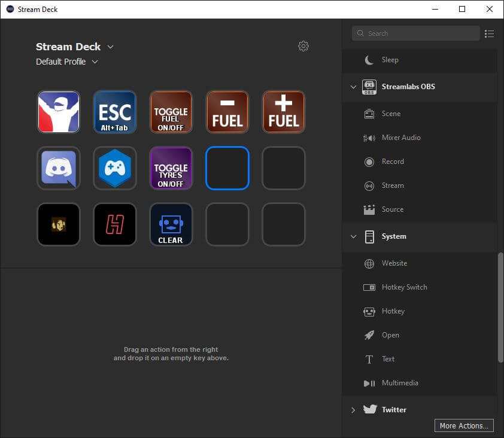Open settings with the gear icon

[303, 46]
